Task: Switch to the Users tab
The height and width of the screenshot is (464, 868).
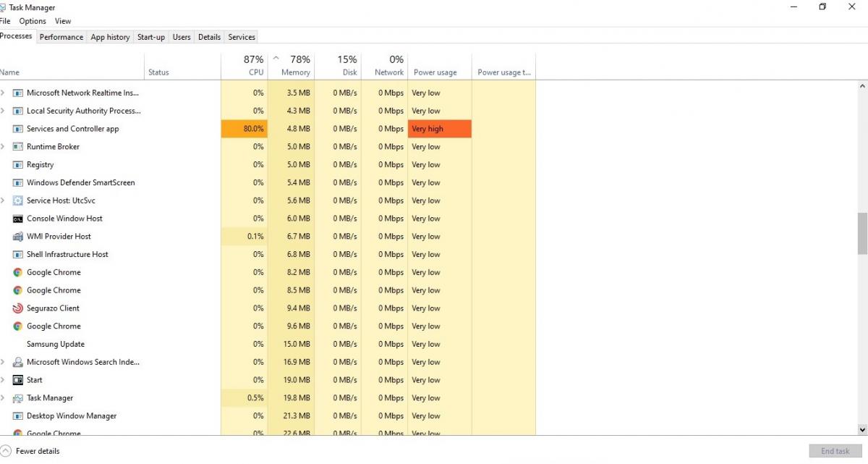Action: click(182, 37)
